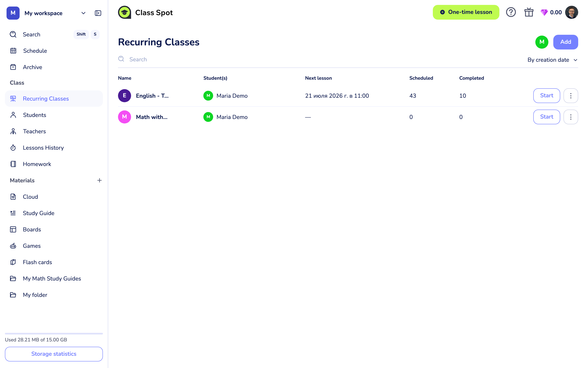The image size is (588, 368).
Task: Click the Lessons History stopwatch icon
Action: coord(13,148)
